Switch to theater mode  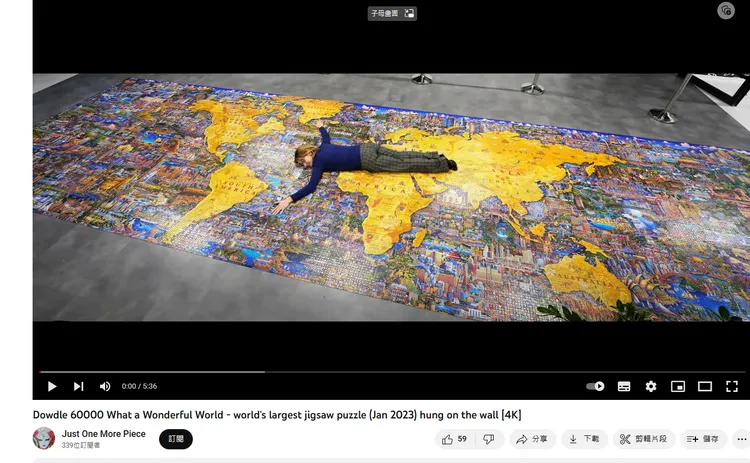click(705, 386)
